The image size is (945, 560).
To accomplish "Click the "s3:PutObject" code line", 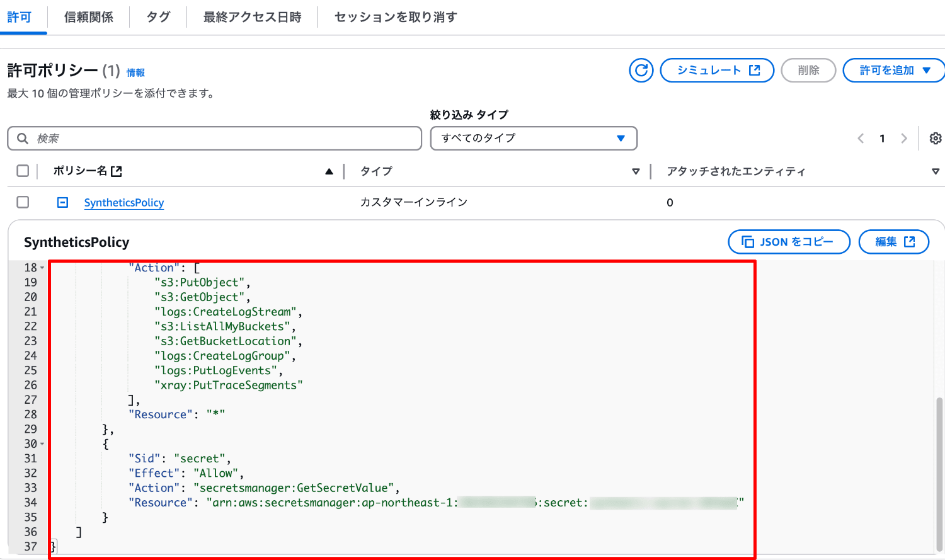I will pos(203,282).
